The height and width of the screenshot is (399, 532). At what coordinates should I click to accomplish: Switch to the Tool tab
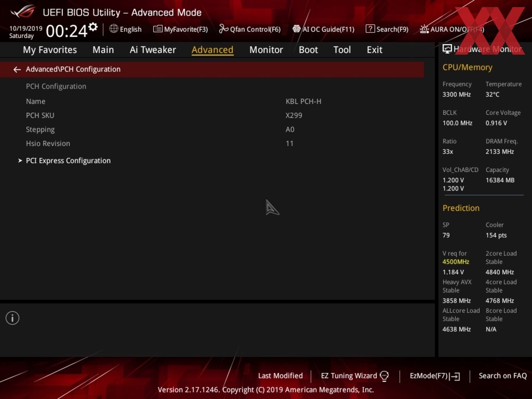[342, 50]
